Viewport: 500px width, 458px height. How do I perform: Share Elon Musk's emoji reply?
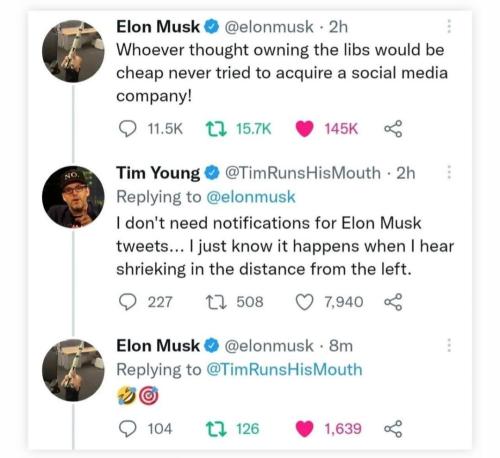coord(393,429)
